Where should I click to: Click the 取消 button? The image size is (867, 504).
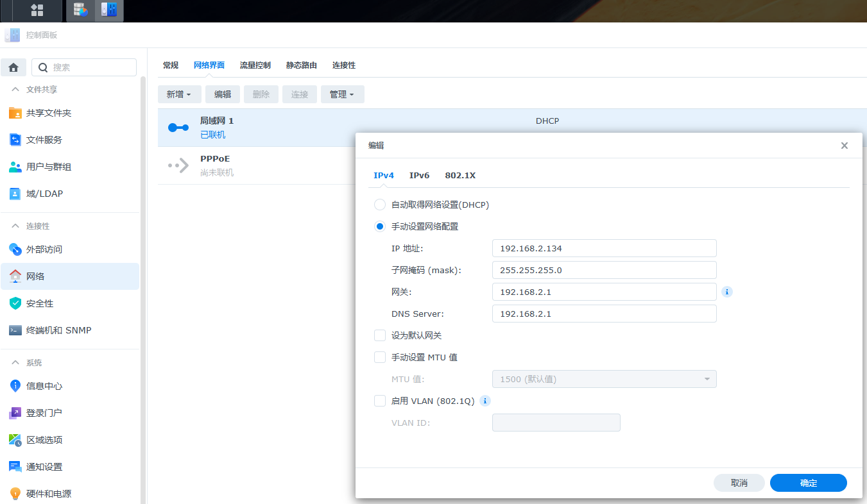739,483
